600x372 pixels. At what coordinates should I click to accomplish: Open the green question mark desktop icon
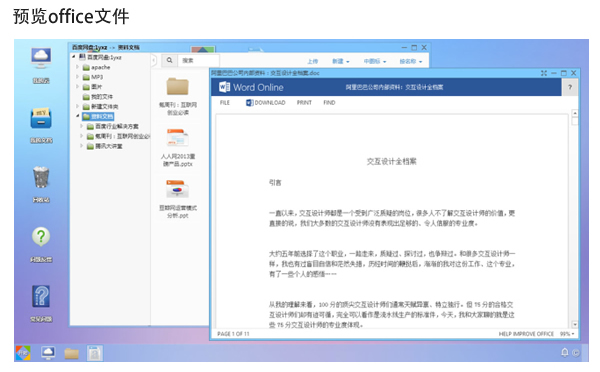pos(41,237)
